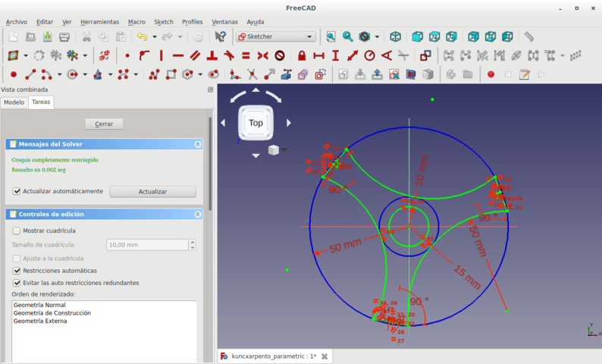Pick the create point tool
This screenshot has width=602, height=364.
[14, 74]
